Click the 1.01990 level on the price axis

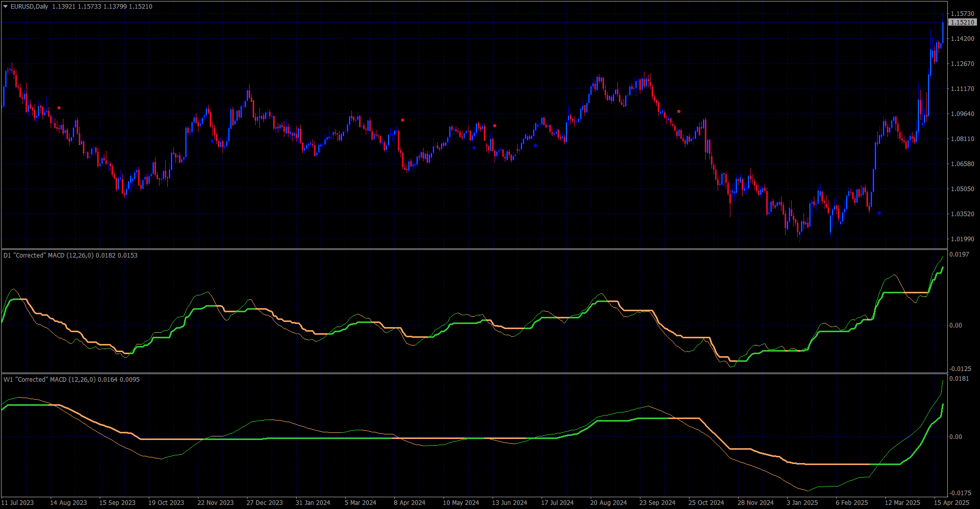coord(962,239)
